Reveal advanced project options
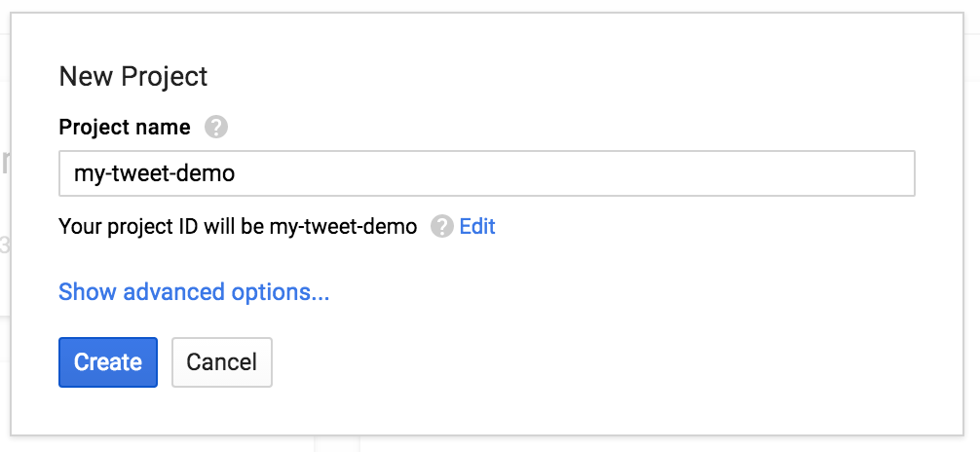 194,291
